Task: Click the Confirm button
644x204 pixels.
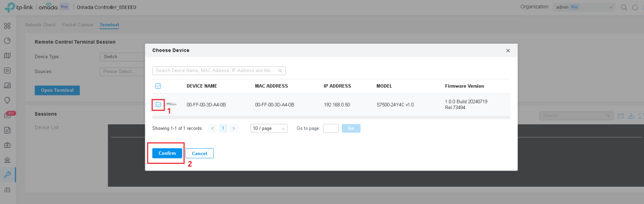Action: (167, 153)
